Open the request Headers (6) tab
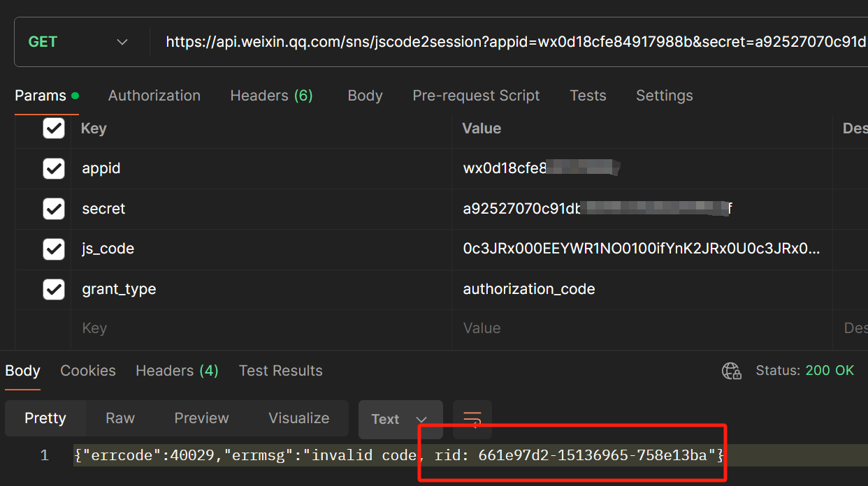 pyautogui.click(x=272, y=96)
